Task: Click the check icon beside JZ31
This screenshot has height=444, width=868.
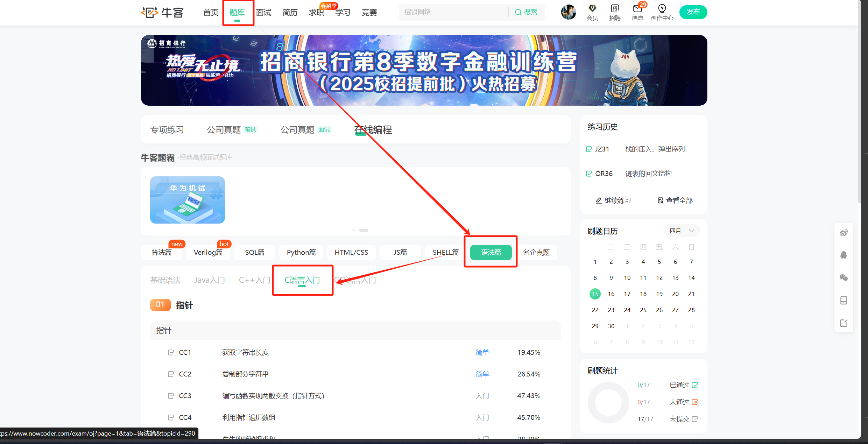Action: (589, 149)
